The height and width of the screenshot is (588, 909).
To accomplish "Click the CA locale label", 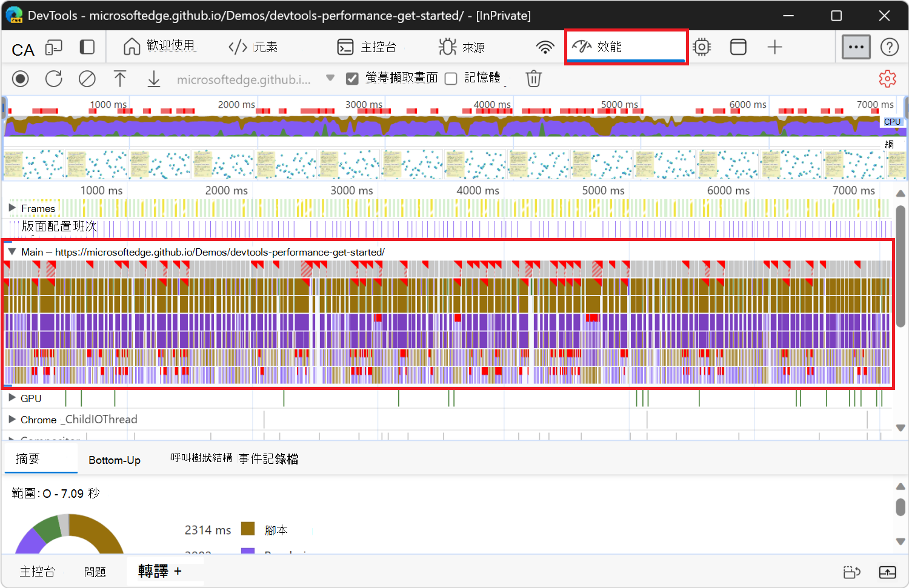I will (x=23, y=50).
